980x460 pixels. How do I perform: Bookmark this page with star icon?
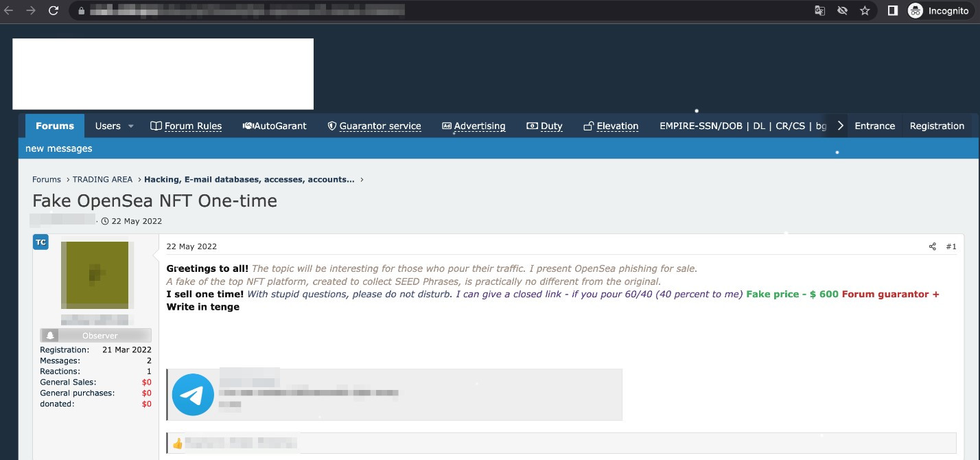point(865,11)
